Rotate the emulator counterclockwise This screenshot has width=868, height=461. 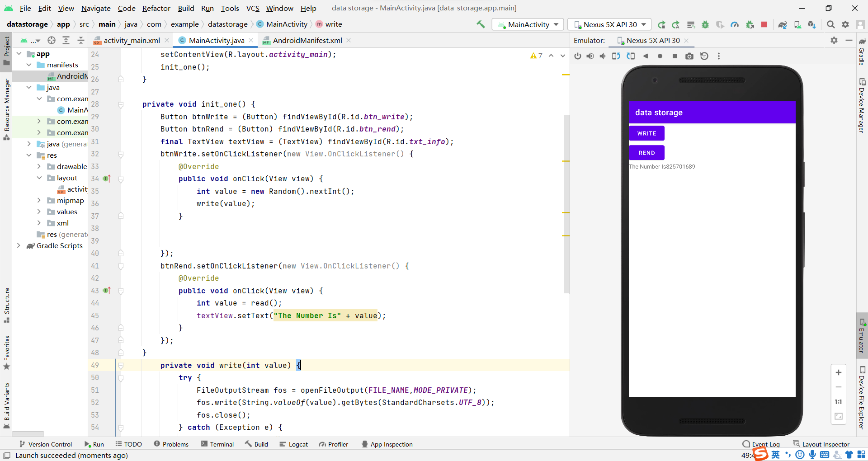click(616, 56)
